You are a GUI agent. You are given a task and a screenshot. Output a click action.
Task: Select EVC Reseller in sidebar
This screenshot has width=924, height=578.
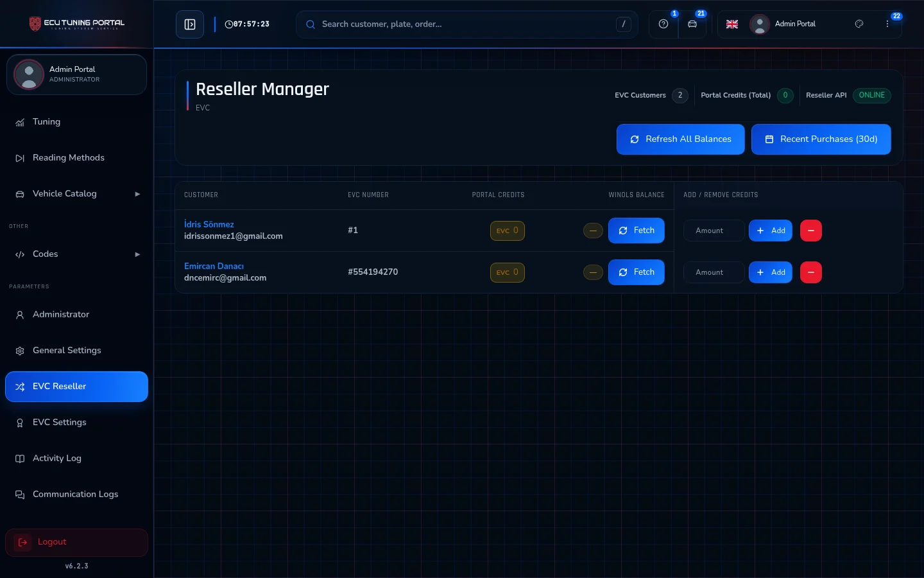(x=76, y=387)
